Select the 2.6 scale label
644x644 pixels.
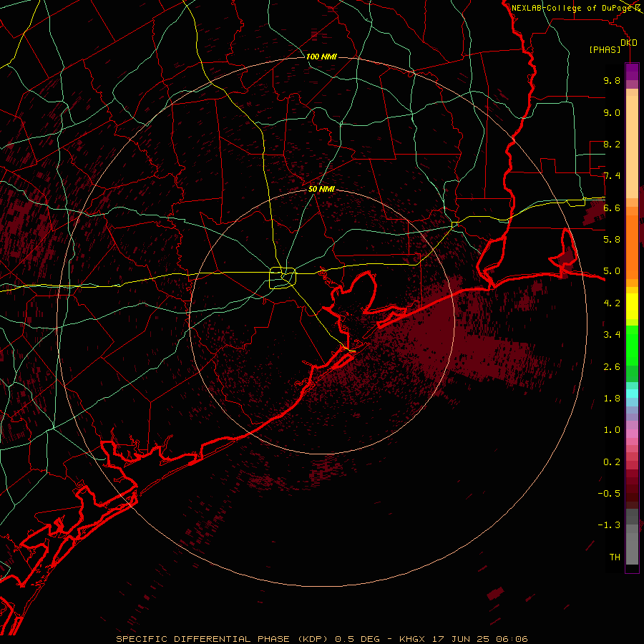coord(612,367)
